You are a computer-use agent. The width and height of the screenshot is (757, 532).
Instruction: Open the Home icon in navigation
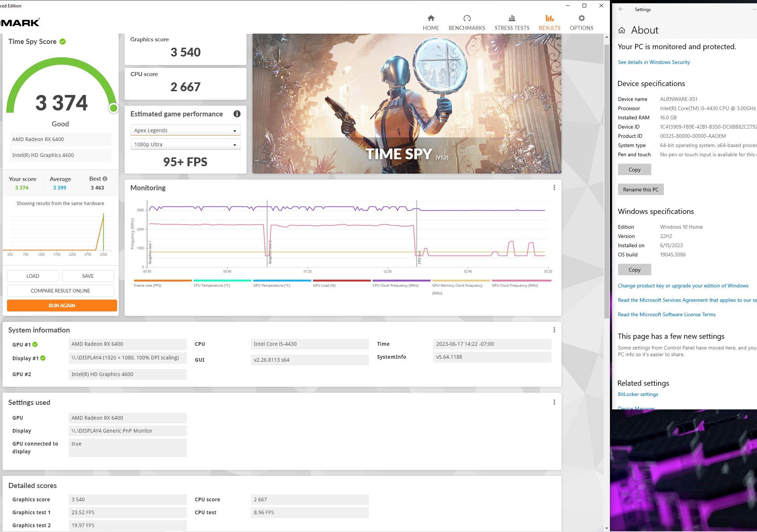click(x=431, y=18)
